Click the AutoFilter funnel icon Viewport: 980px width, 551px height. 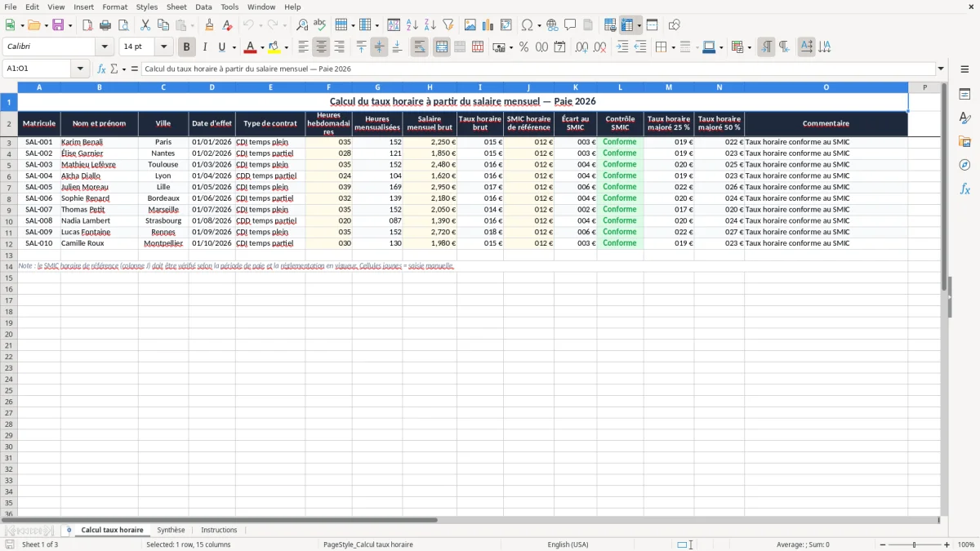point(448,25)
